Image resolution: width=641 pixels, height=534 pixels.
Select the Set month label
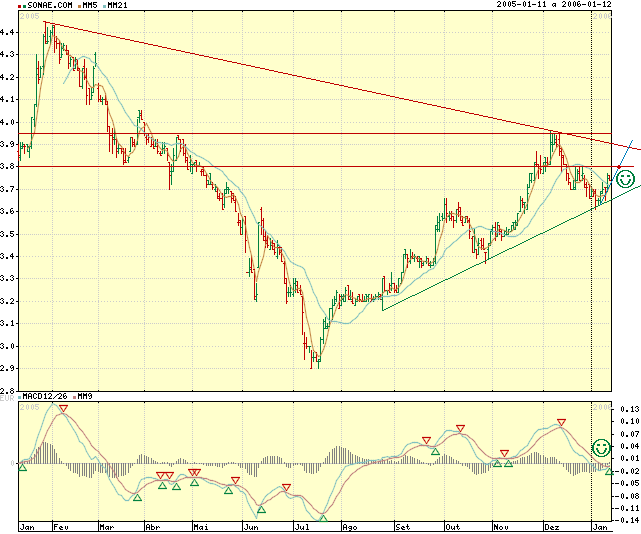[x=403, y=527]
